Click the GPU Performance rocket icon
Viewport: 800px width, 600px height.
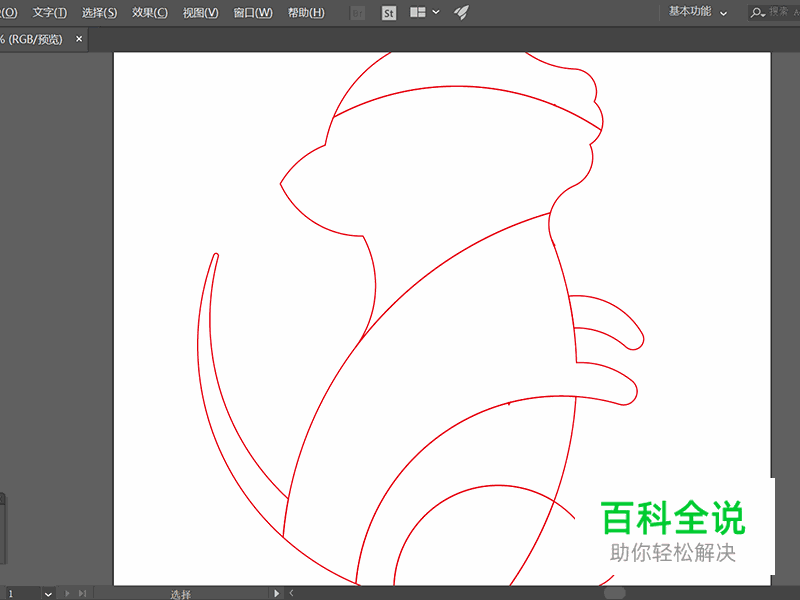pyautogui.click(x=459, y=12)
